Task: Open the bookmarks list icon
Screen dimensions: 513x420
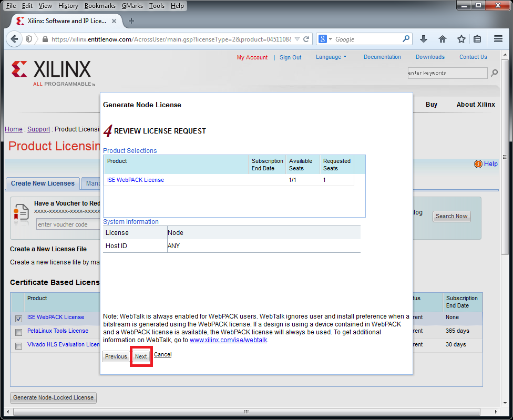Action: 477,39
